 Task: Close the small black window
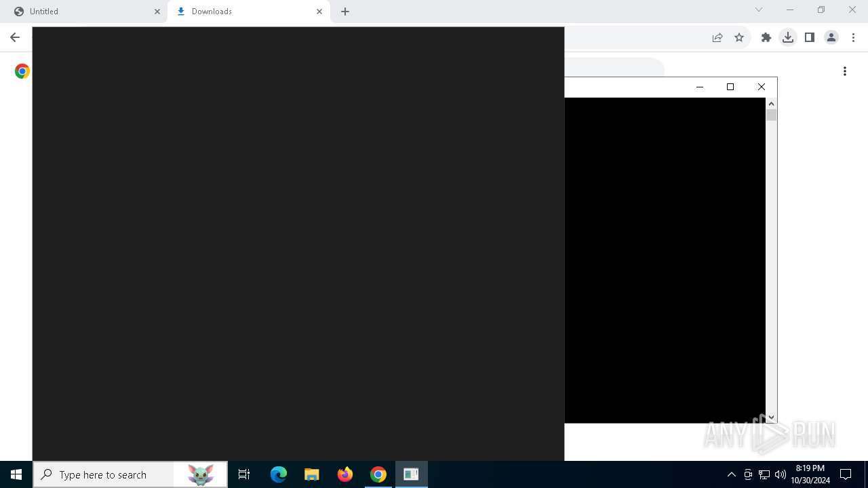tap(762, 87)
